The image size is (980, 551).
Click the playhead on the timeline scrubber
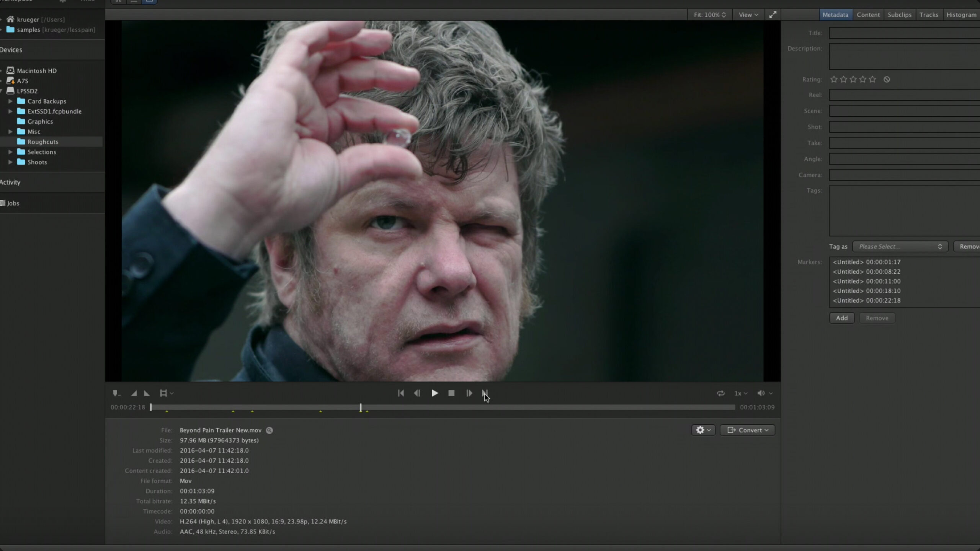point(361,408)
